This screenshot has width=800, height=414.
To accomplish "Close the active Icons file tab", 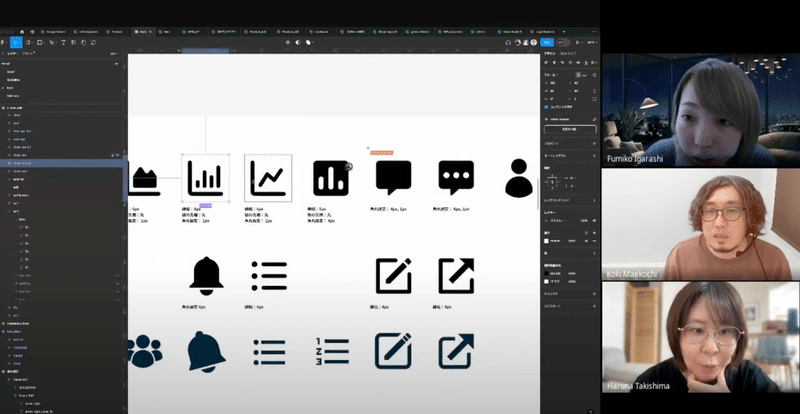I will tap(150, 32).
